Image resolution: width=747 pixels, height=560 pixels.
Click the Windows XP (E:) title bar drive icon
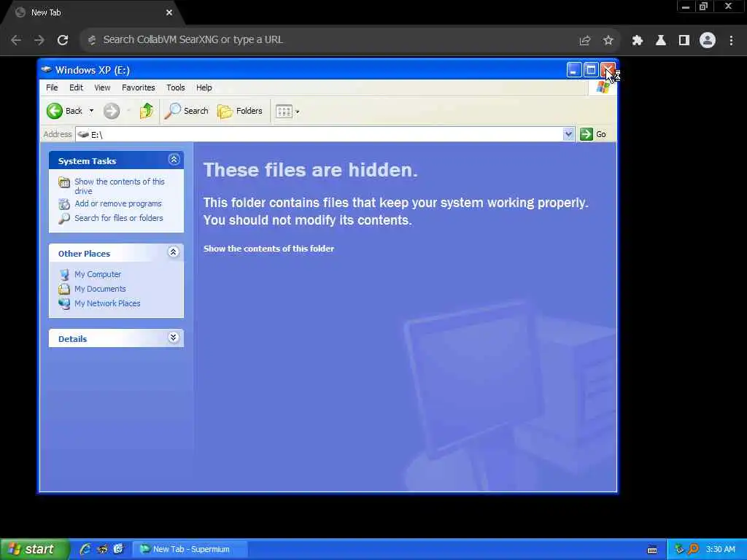[46, 70]
